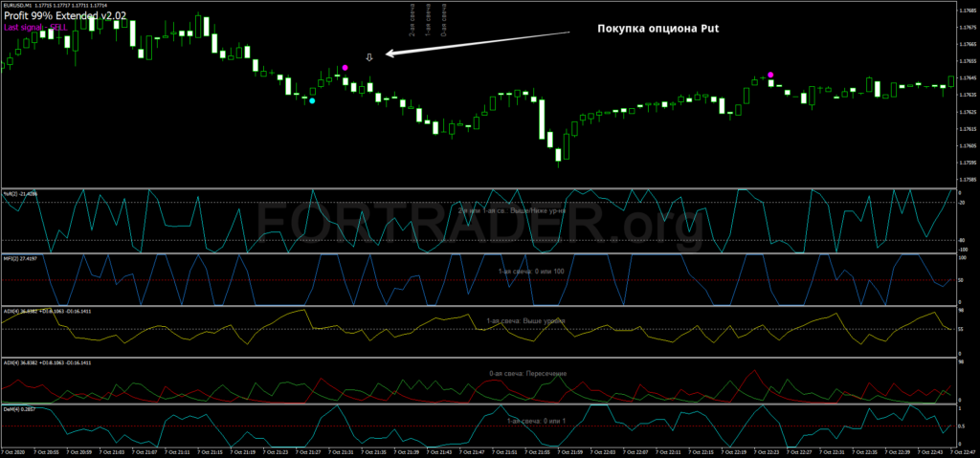
Task: Click the magenta sell dot below the arrow
Action: coord(345,67)
